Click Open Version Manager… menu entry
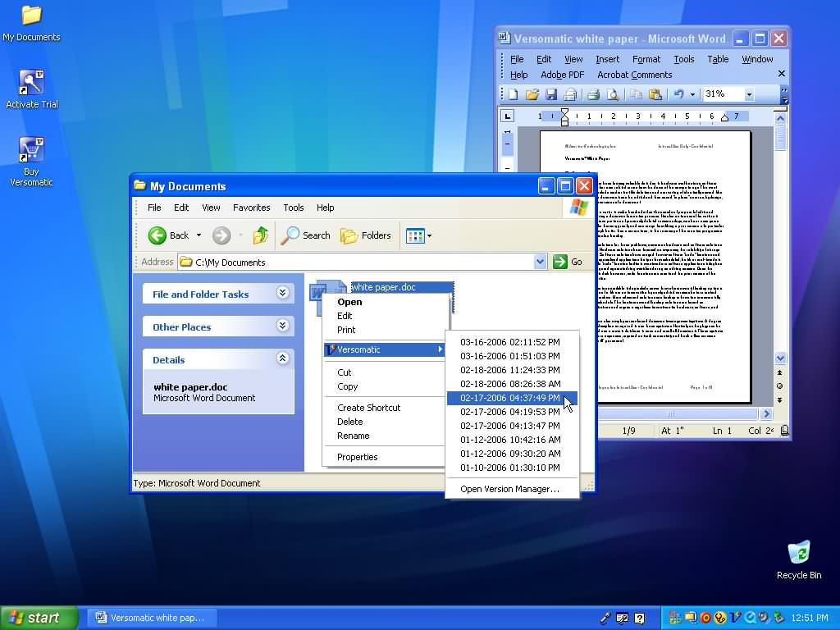 (x=512, y=489)
